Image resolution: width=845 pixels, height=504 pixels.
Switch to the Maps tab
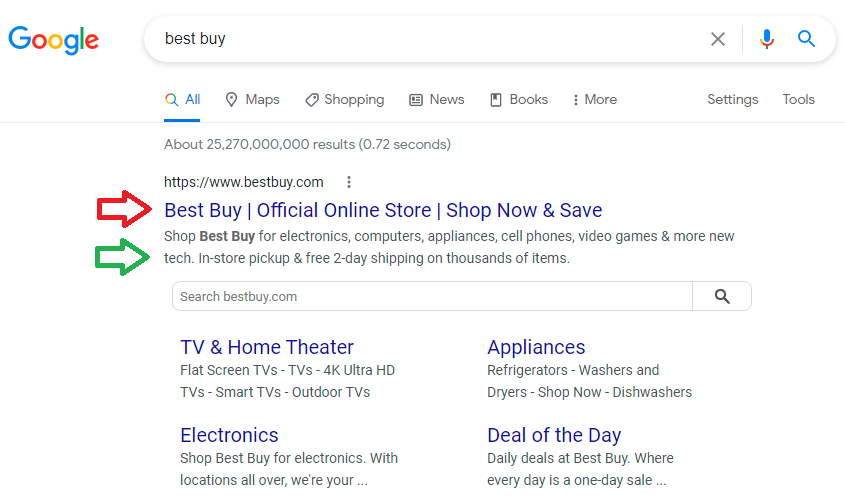pos(252,100)
